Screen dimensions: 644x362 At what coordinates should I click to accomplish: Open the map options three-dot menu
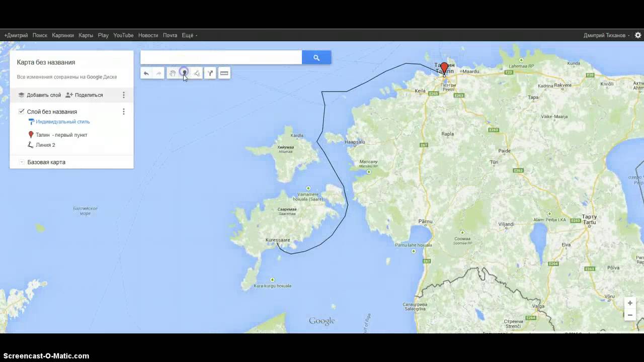[x=124, y=95]
